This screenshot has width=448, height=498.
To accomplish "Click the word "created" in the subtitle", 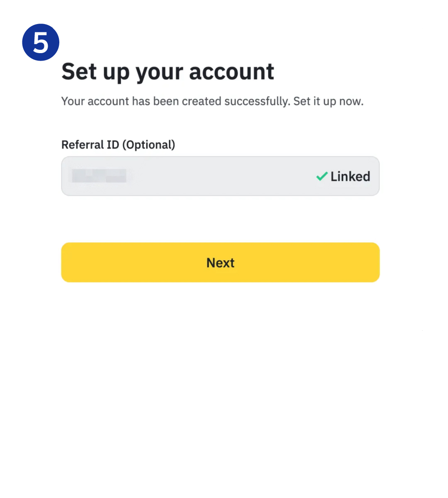I will tap(201, 101).
